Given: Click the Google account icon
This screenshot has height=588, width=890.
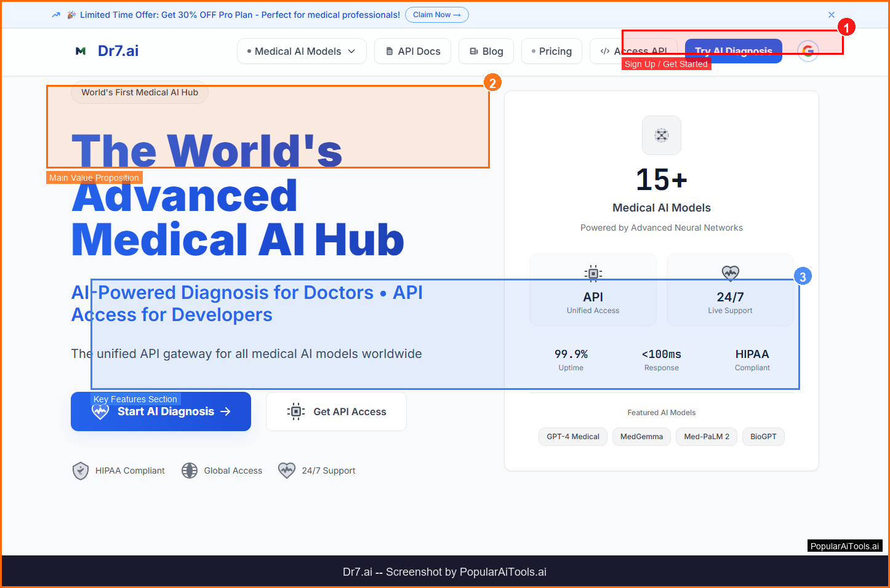Looking at the screenshot, I should click(x=808, y=51).
